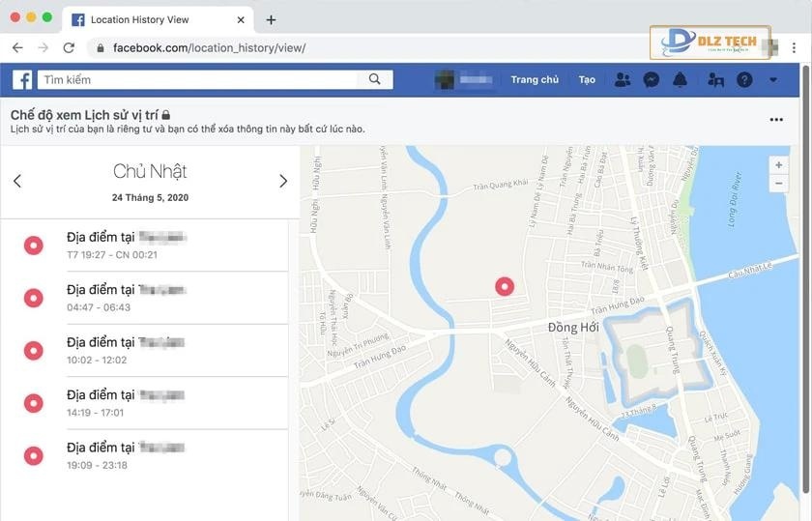Click the search magnifier button
The image size is (812, 521).
click(374, 80)
